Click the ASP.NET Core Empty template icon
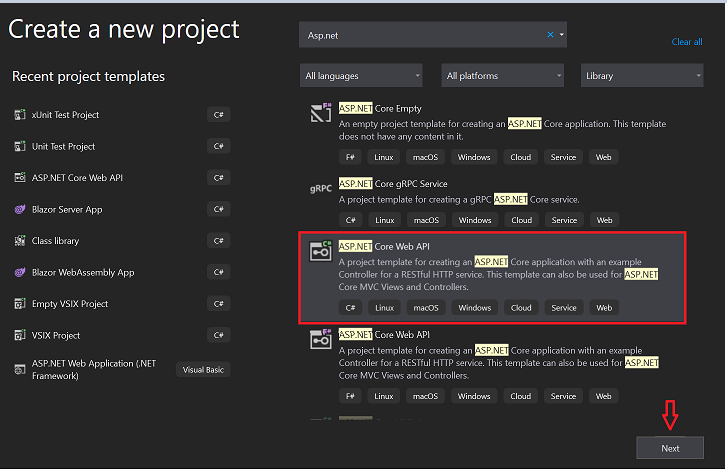 (320, 113)
